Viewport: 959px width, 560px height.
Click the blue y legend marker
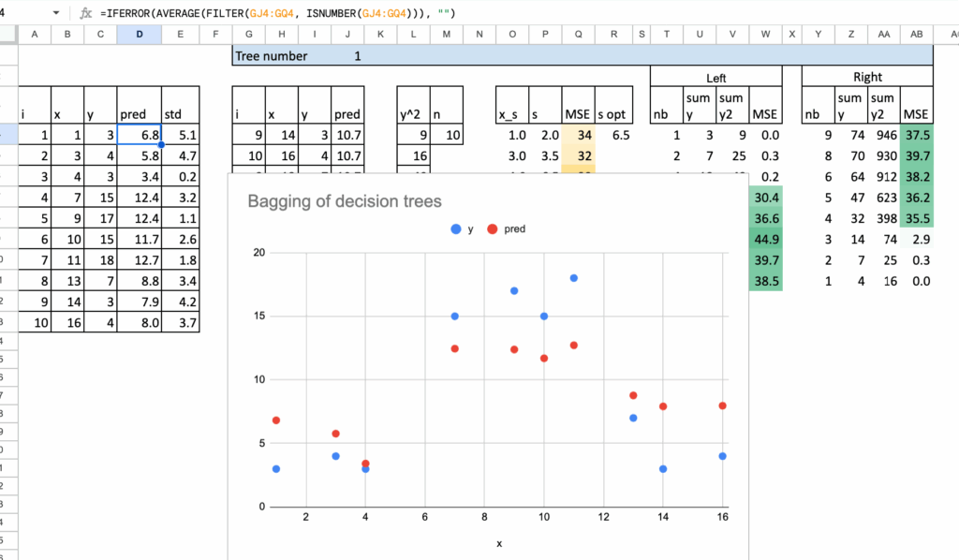(x=456, y=228)
